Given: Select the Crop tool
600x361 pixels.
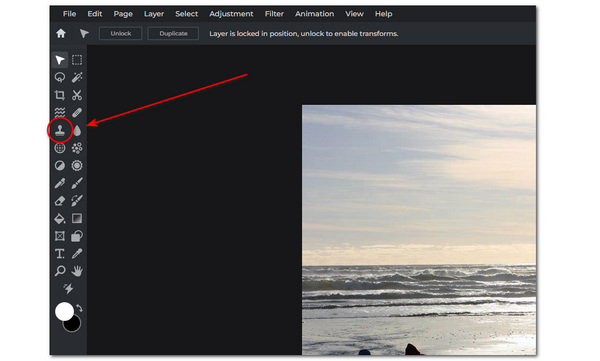Looking at the screenshot, I should coord(60,95).
